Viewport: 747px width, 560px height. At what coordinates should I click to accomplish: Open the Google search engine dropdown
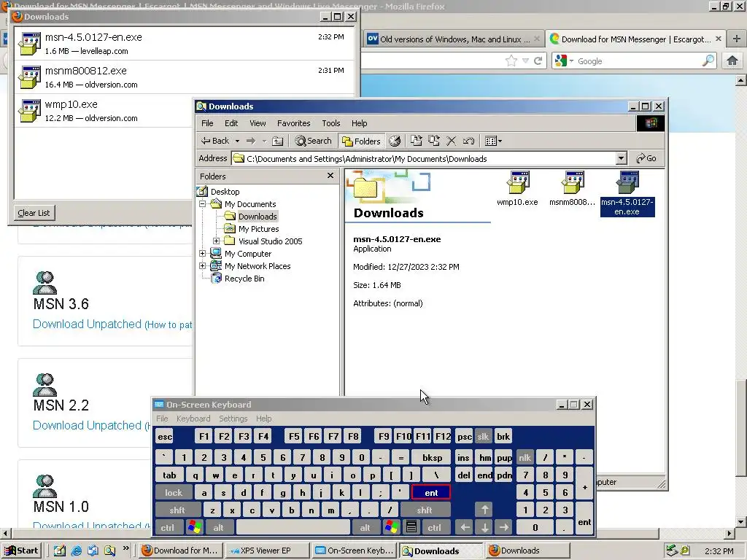click(x=564, y=61)
